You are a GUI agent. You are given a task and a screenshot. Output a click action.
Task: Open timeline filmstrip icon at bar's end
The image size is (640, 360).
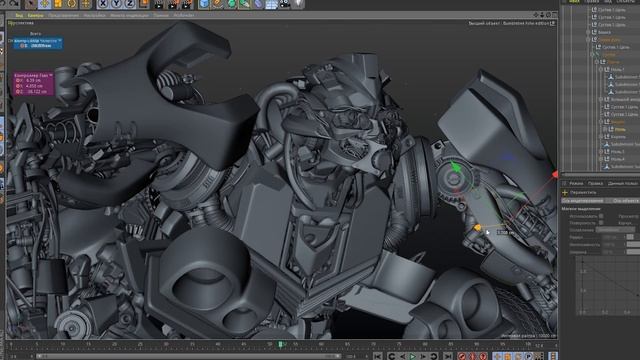(x=553, y=356)
